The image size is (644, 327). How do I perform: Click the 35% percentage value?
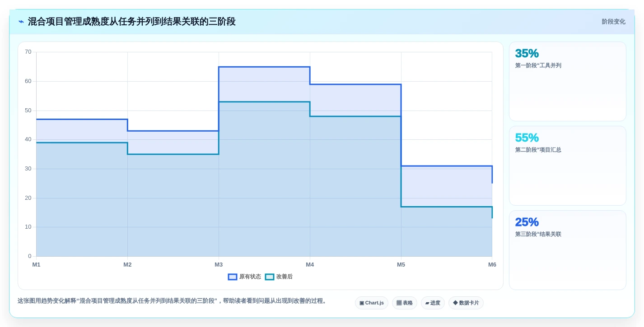pos(527,53)
